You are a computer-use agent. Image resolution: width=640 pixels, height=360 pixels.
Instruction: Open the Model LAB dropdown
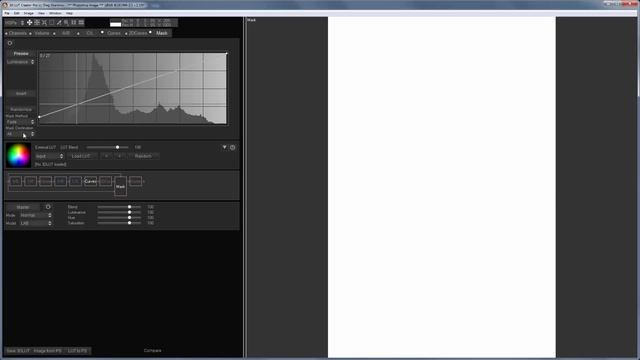coord(36,223)
